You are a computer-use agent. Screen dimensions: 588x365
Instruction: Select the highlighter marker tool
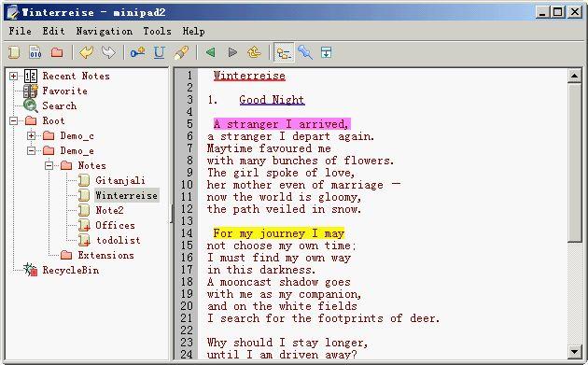181,52
